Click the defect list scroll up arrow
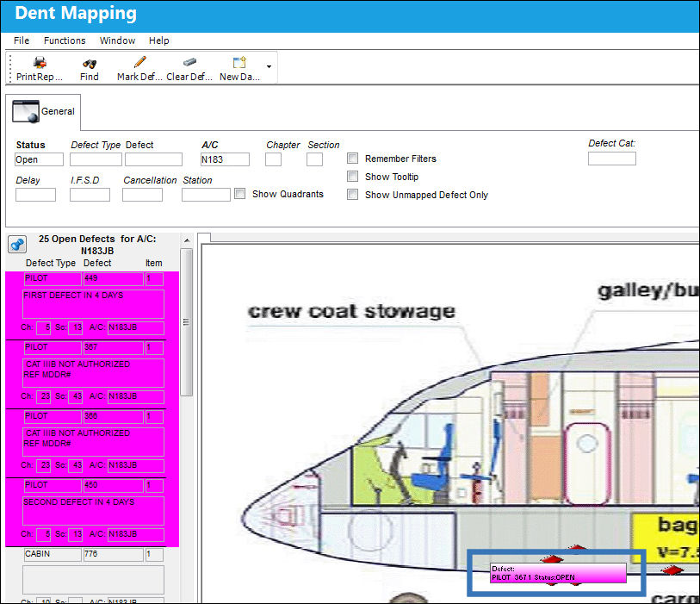 click(x=187, y=240)
